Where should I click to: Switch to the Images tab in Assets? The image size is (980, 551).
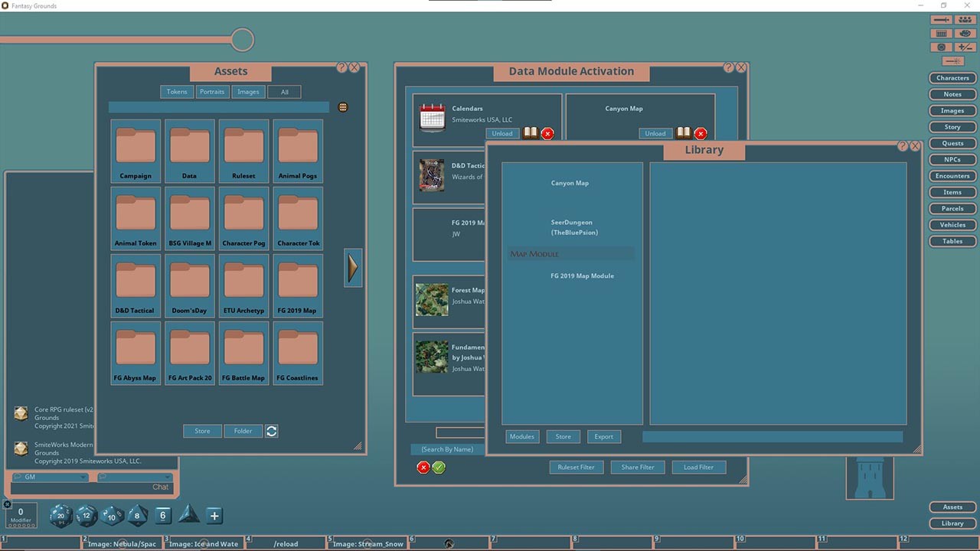248,91
